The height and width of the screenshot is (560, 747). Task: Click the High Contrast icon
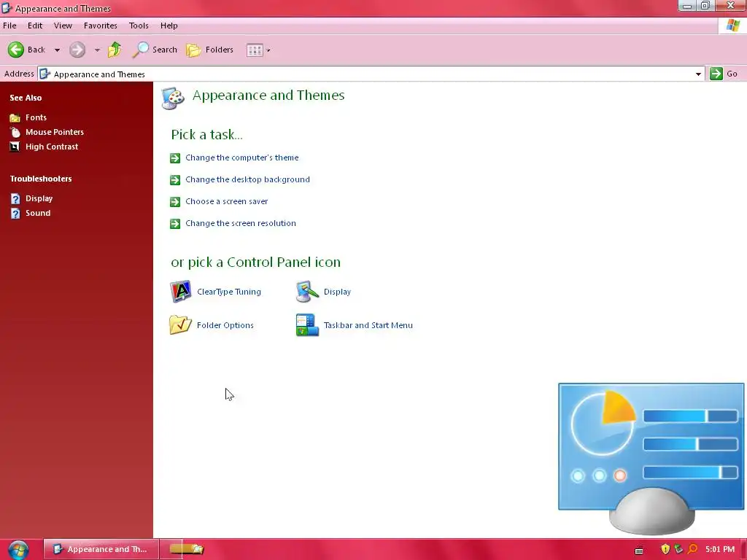(x=15, y=147)
